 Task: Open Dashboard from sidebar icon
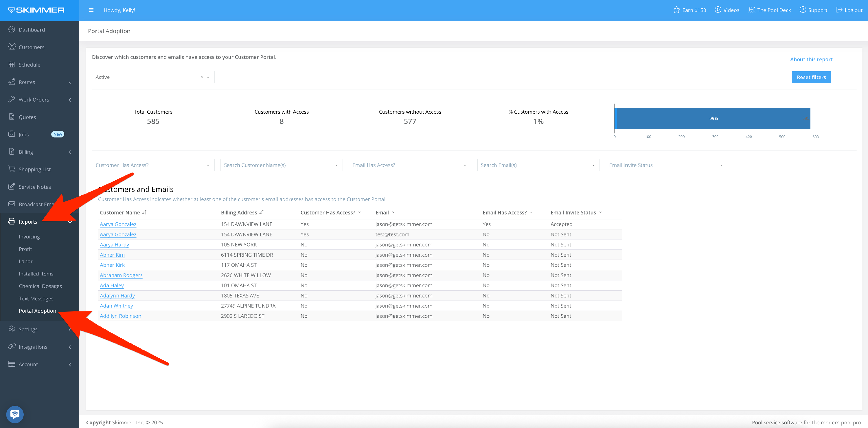12,29
